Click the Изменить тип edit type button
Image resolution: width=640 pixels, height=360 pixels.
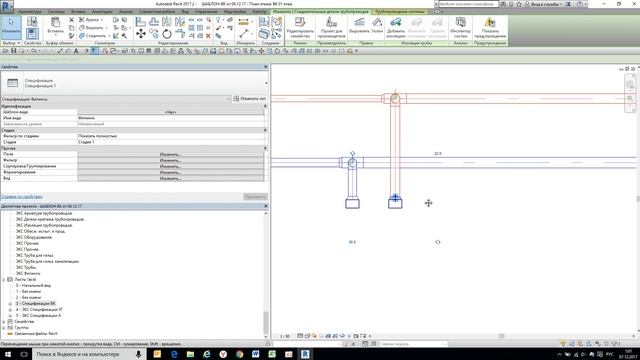click(250, 99)
